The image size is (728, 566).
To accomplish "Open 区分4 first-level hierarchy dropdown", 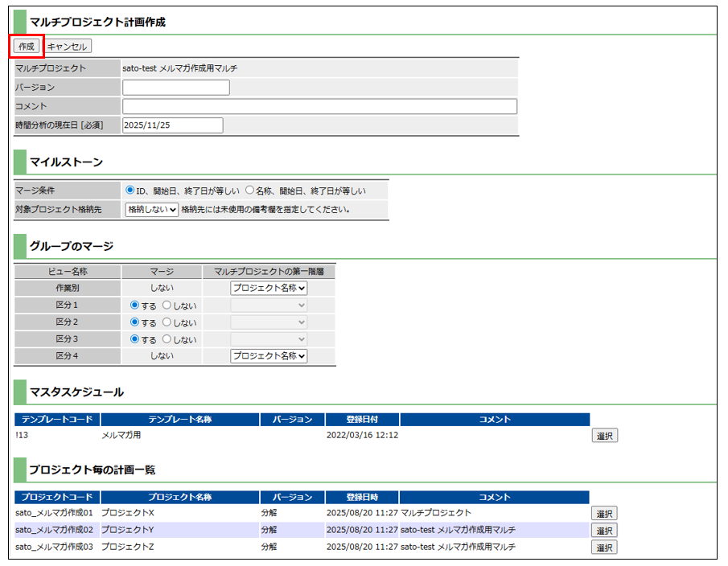I will [x=269, y=356].
